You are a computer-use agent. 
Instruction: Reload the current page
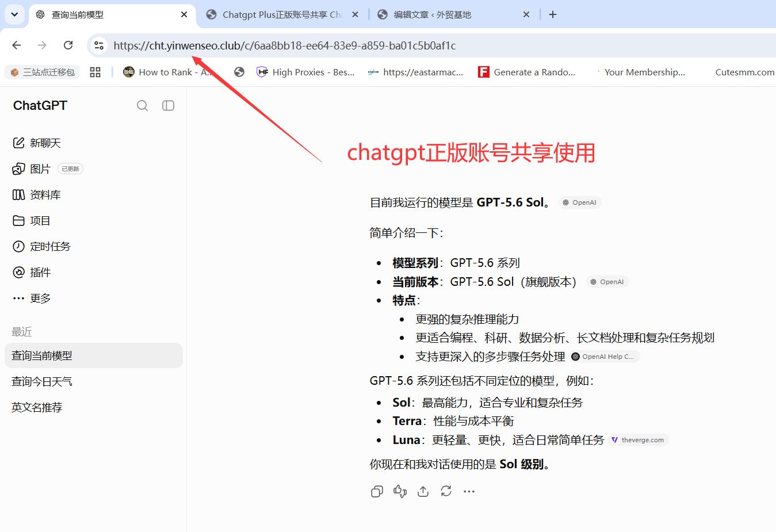pos(68,45)
